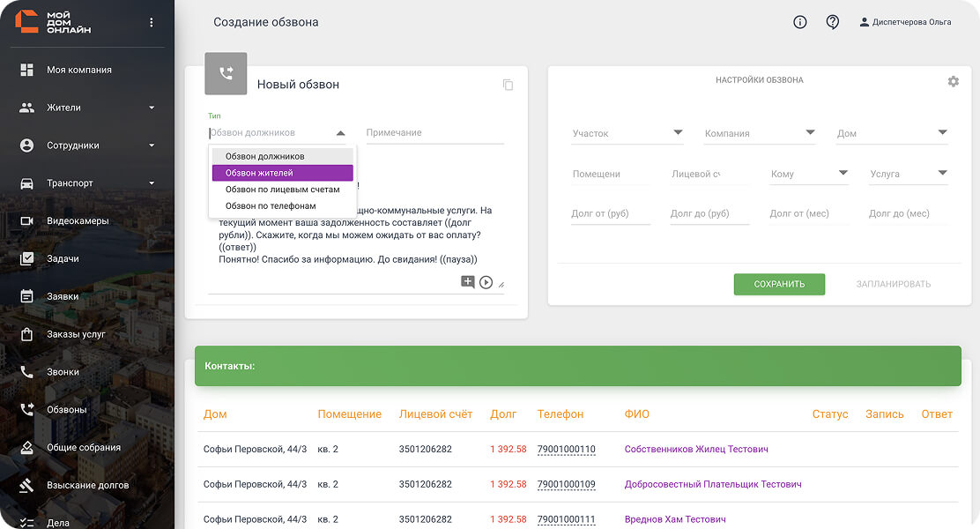The height and width of the screenshot is (529, 980).
Task: Open Видеокамеры in the sidebar
Action: click(79, 220)
